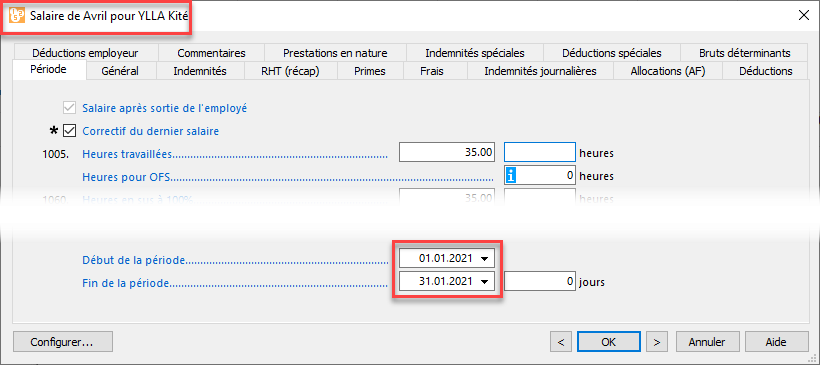Open the Déductions spéciales tab
The image size is (820, 365).
612,53
